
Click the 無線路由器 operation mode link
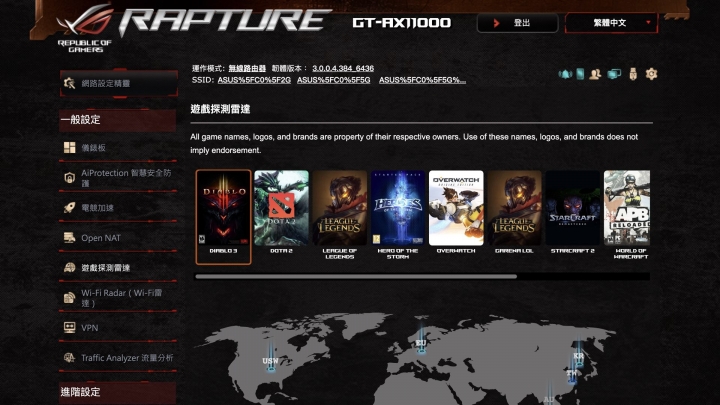(247, 68)
